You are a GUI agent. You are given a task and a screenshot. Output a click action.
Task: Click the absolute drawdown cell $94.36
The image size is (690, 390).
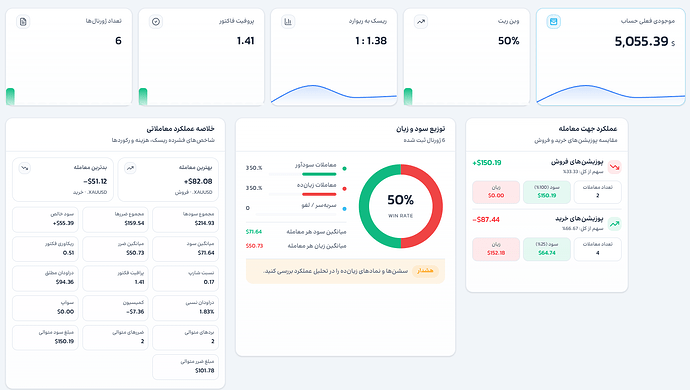point(45,278)
